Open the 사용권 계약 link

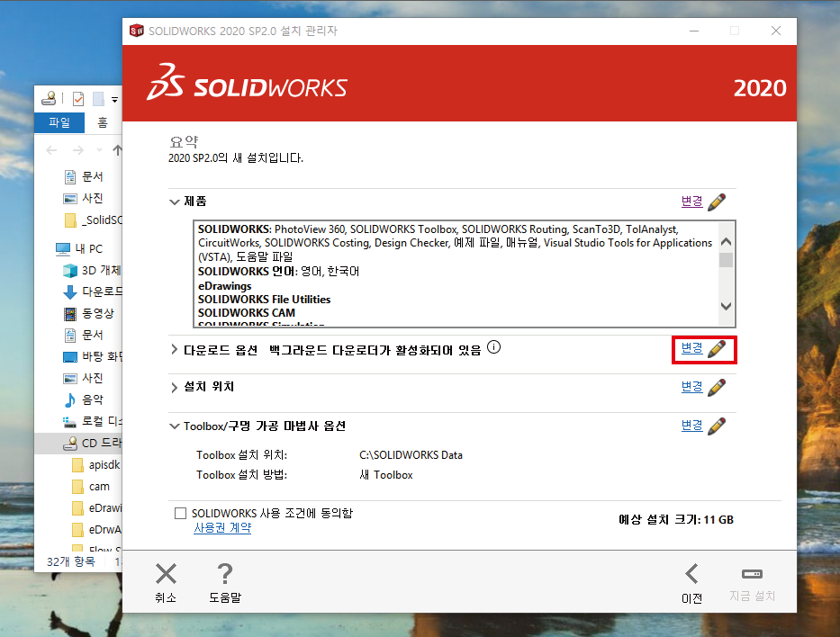[222, 528]
